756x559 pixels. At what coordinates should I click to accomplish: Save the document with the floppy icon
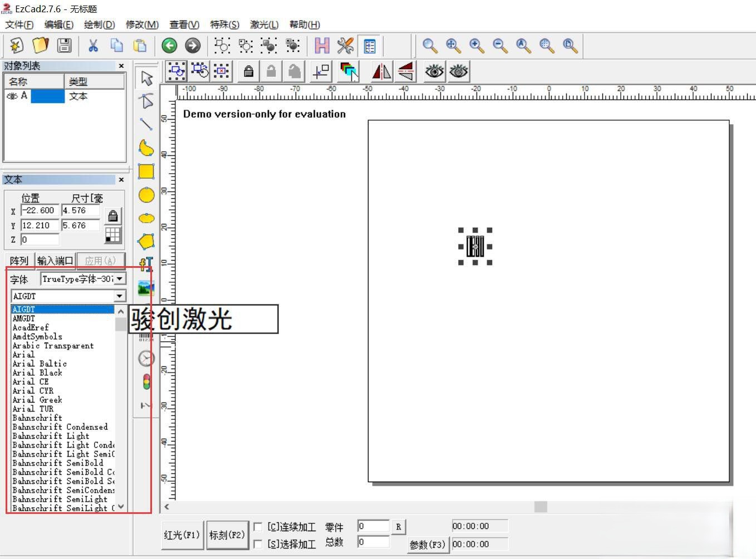click(x=65, y=45)
